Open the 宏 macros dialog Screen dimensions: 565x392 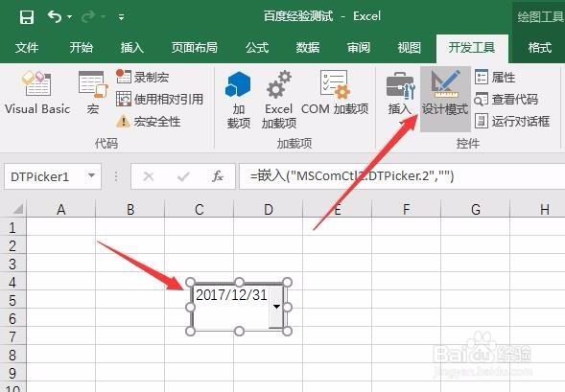tap(93, 93)
